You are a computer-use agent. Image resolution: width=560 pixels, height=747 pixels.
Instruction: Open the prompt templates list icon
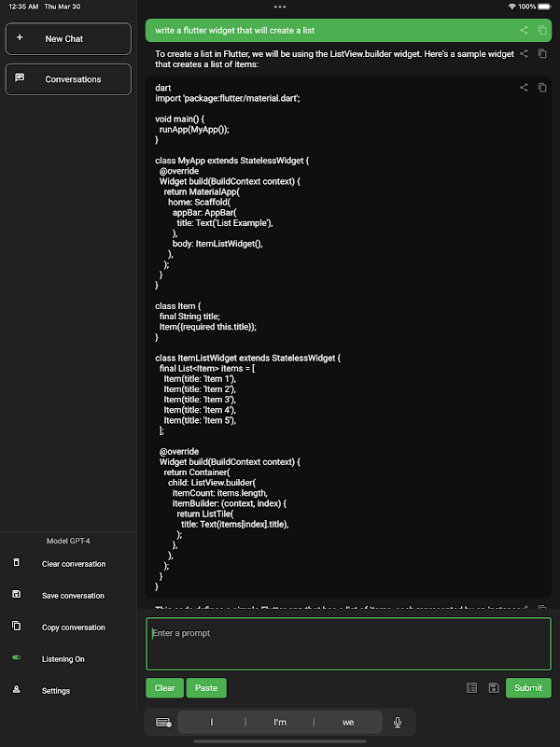(472, 688)
